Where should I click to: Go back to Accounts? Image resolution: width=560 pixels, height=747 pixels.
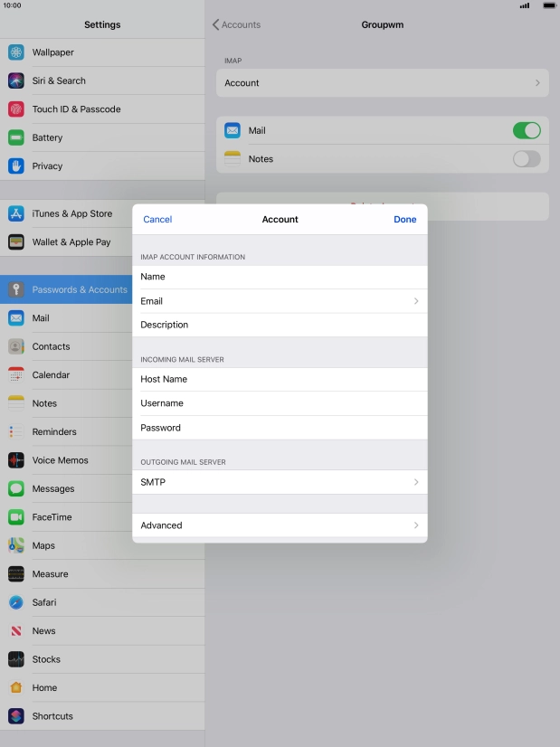pyautogui.click(x=236, y=25)
